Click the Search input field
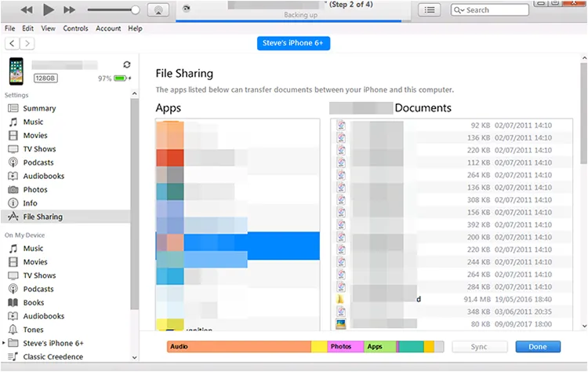The height and width of the screenshot is (372, 588). (490, 10)
